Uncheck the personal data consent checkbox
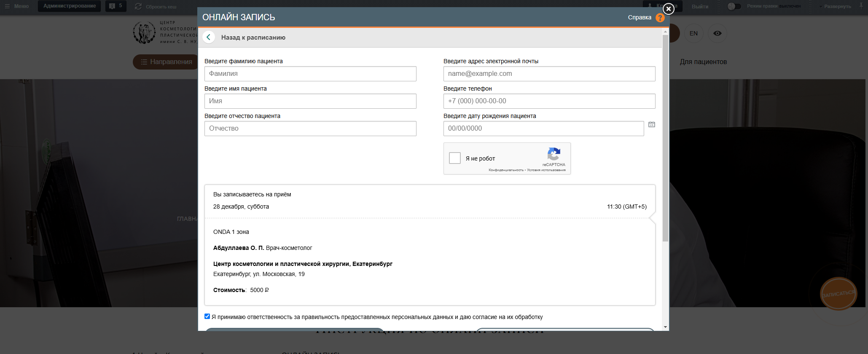The image size is (868, 354). [207, 316]
